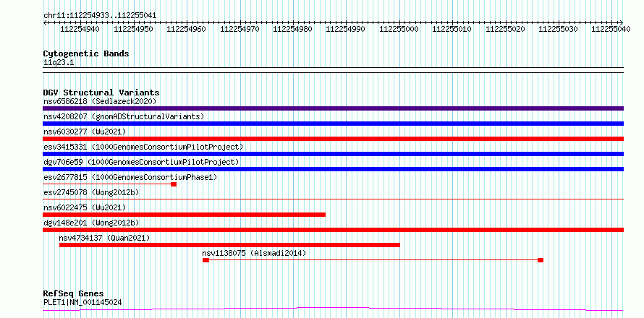
Task: Click the magenta PLET1 gene line
Action: click(333, 309)
